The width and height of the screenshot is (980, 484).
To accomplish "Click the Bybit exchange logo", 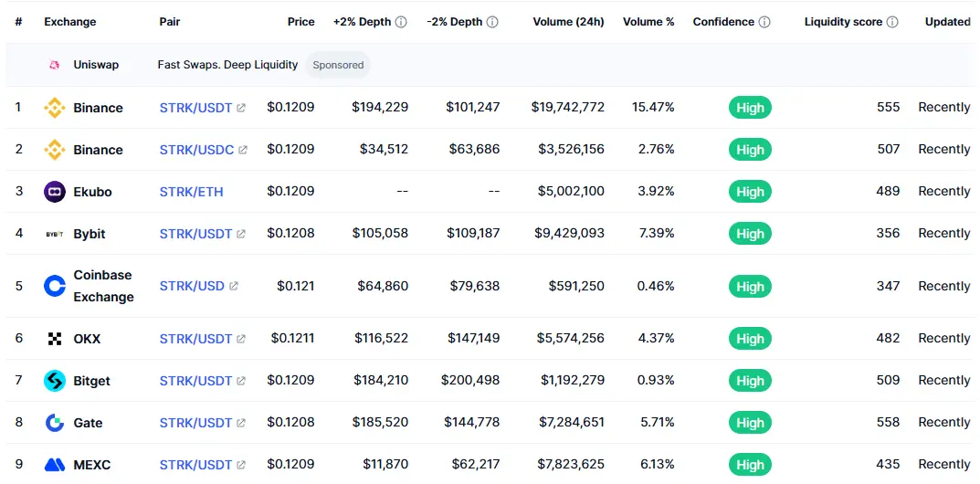I will point(55,234).
